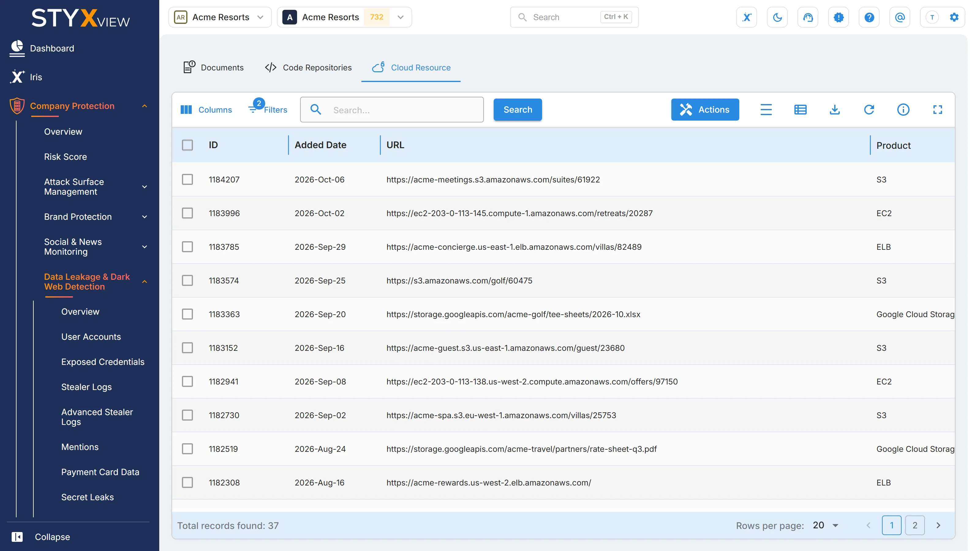Open alerts badge icon in top bar
The width and height of the screenshot is (980, 551).
(839, 17)
